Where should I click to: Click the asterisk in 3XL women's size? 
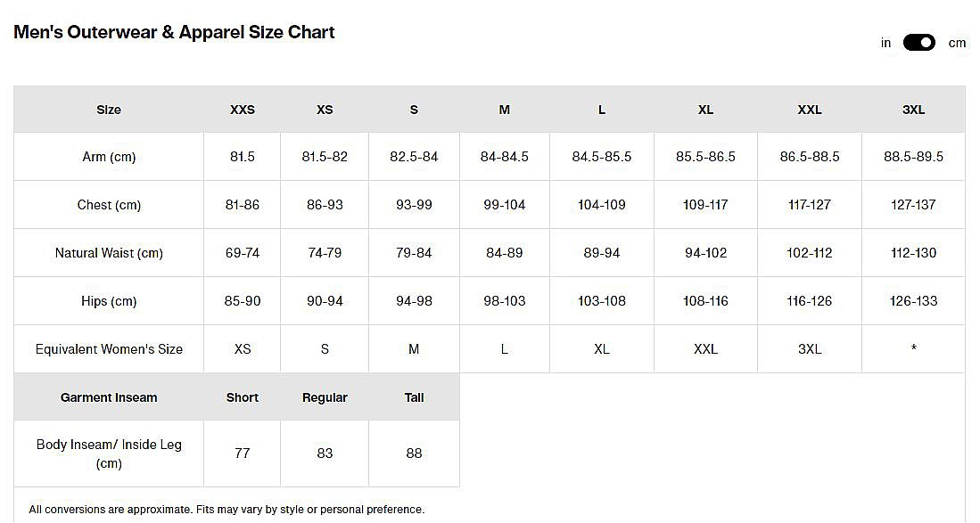(x=913, y=348)
